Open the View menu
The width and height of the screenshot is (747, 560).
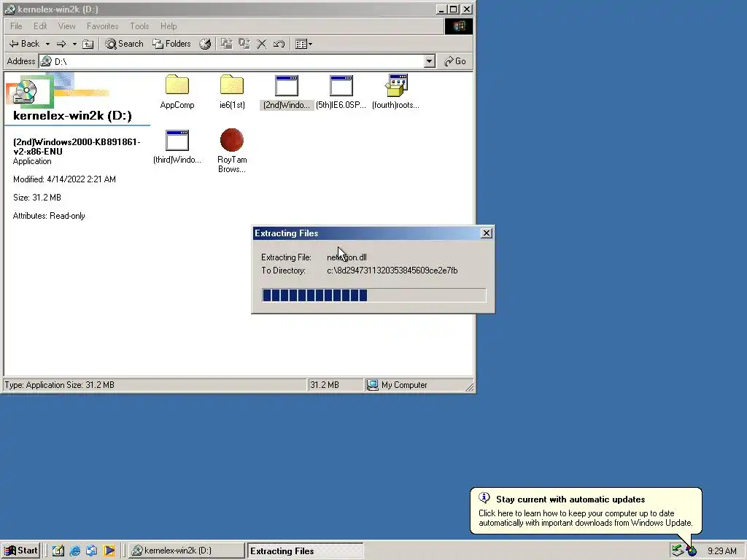pyautogui.click(x=66, y=26)
